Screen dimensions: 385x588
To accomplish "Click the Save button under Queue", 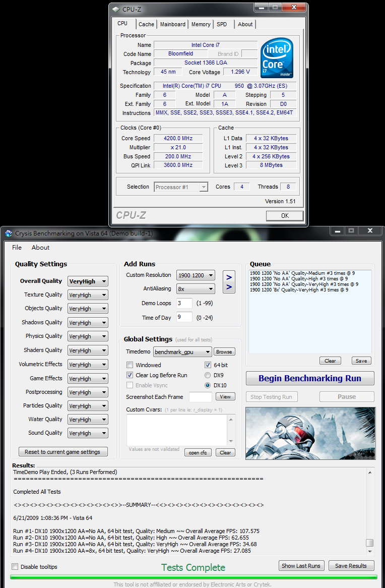I will coord(361,361).
